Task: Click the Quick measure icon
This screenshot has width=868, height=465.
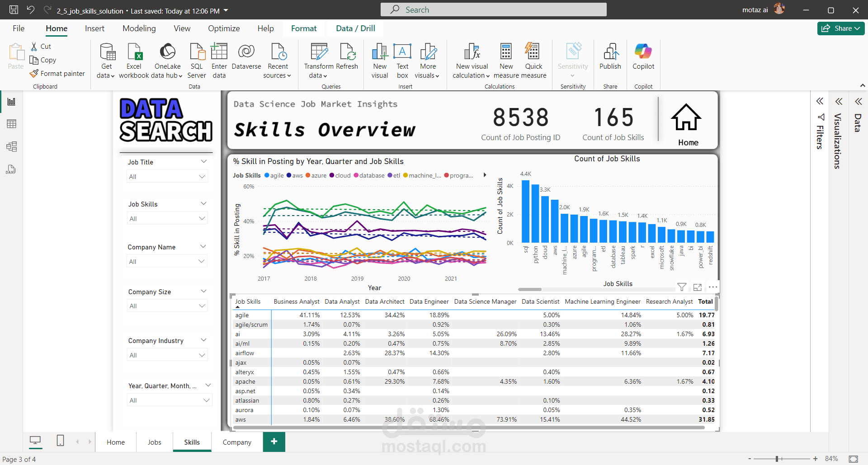Action: pyautogui.click(x=533, y=53)
